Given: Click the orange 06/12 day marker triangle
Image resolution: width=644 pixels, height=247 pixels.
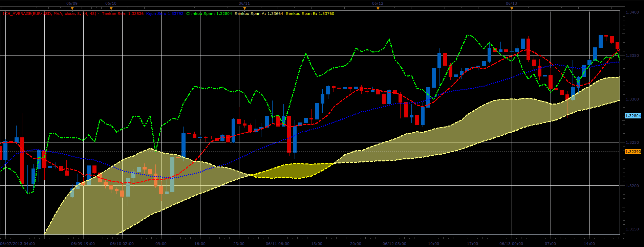Looking at the screenshot, I should (378, 8).
